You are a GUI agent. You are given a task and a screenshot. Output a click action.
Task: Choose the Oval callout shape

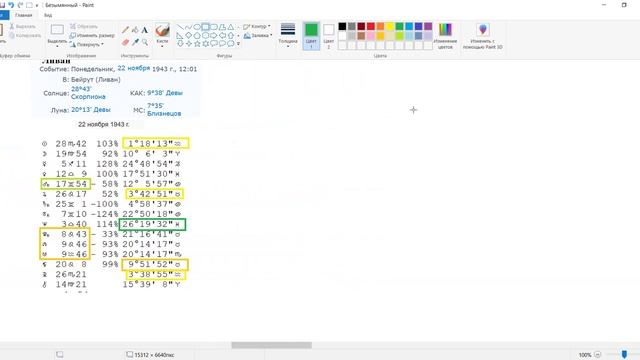[x=222, y=44]
